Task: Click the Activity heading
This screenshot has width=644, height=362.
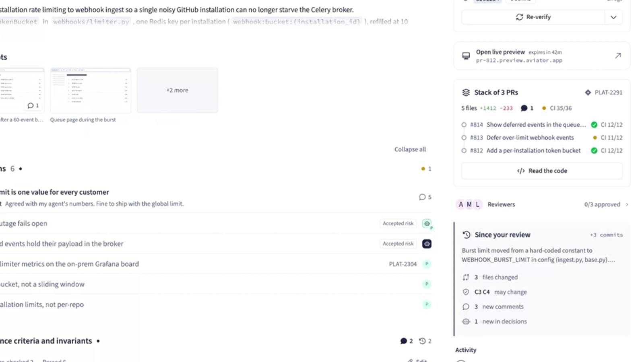Action: pos(466,350)
